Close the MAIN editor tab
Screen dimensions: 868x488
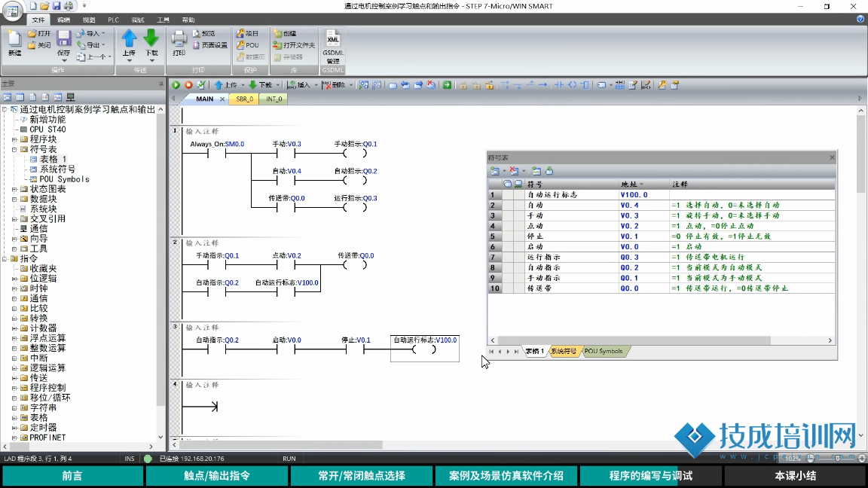[x=222, y=99]
